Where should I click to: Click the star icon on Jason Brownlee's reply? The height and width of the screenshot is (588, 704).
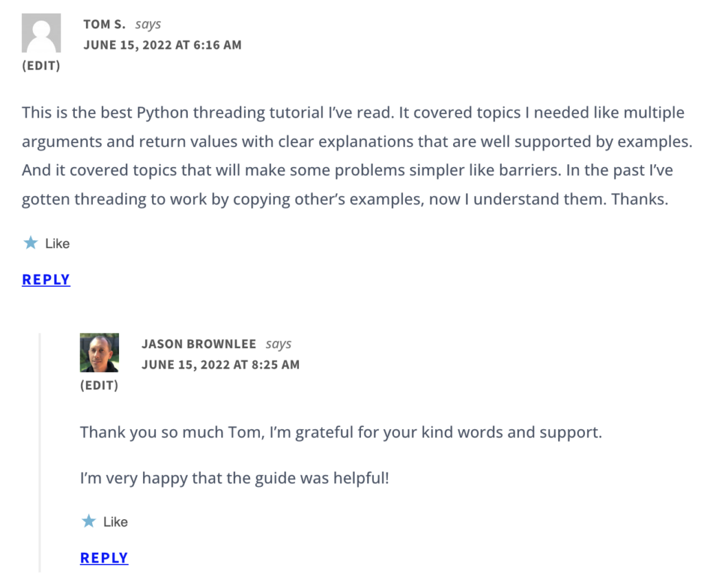[88, 521]
